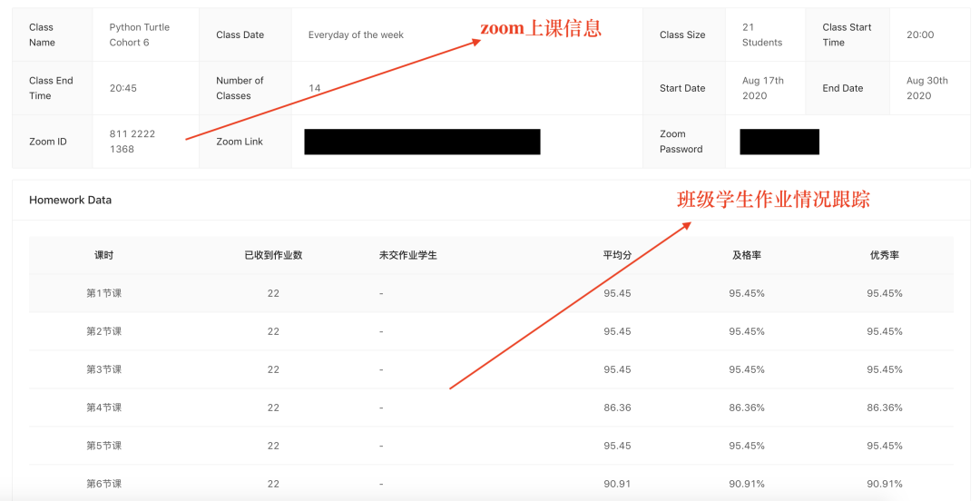Select the Zoom ID number 811 2222 1368
980x501 pixels.
pyautogui.click(x=132, y=142)
